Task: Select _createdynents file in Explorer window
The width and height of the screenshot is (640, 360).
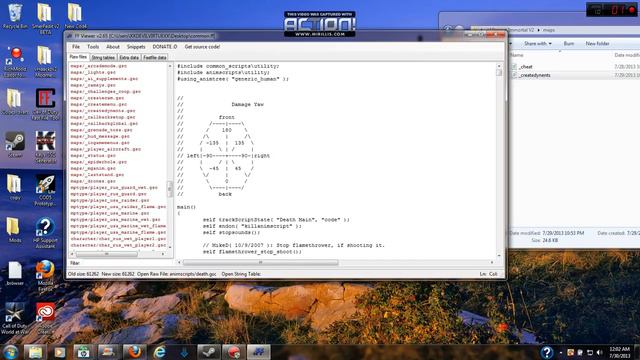Action: coord(535,75)
